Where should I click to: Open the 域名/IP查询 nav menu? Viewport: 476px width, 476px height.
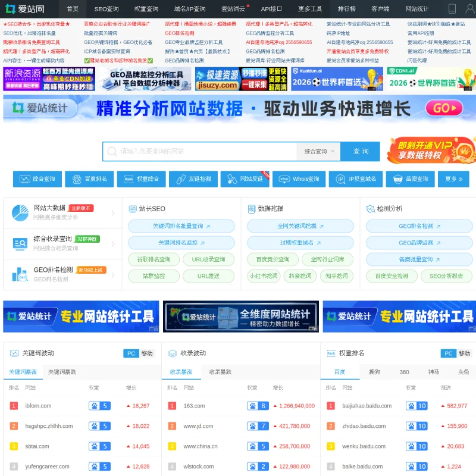(190, 9)
